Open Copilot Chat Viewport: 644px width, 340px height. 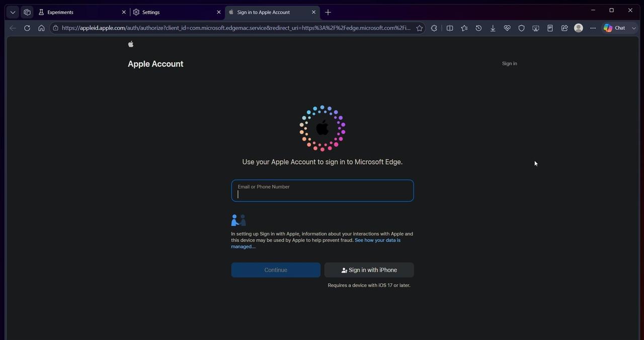coord(614,28)
